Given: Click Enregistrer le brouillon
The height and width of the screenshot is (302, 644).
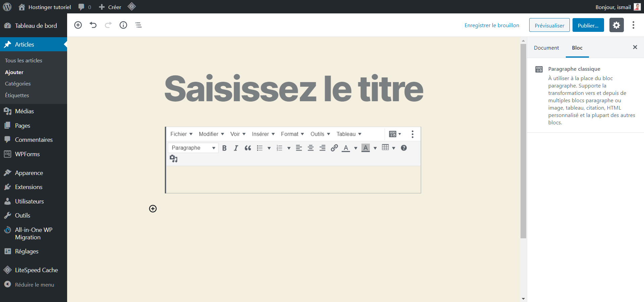Looking at the screenshot, I should (x=492, y=25).
